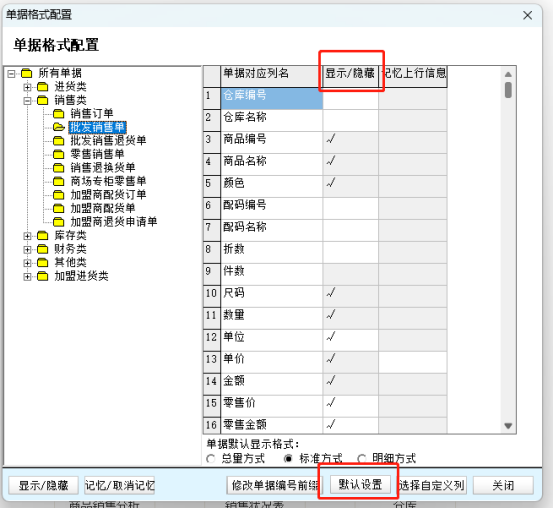Viewport: 554px width, 508px height.
Task: Click the 零售销售单 folder icon
Action: coord(58,154)
